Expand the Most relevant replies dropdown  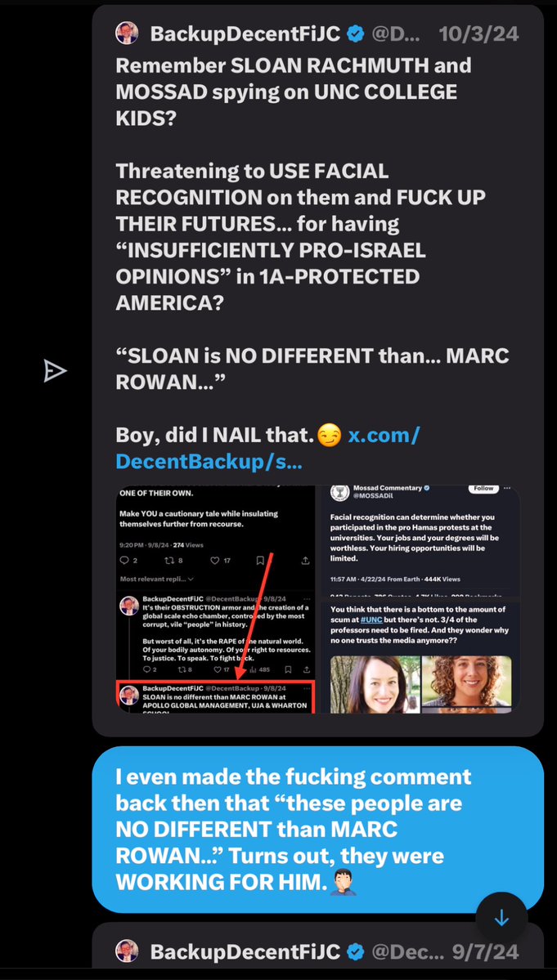(x=156, y=579)
